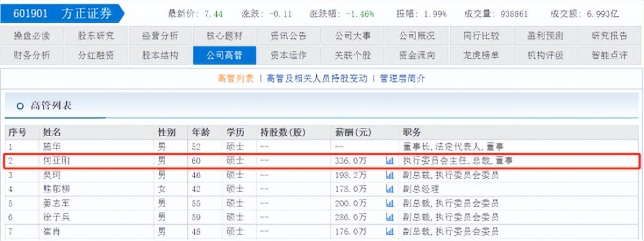This screenshot has height=241, width=644.
Task: Open salary chart icon for 姜志军
Action: 390,203
